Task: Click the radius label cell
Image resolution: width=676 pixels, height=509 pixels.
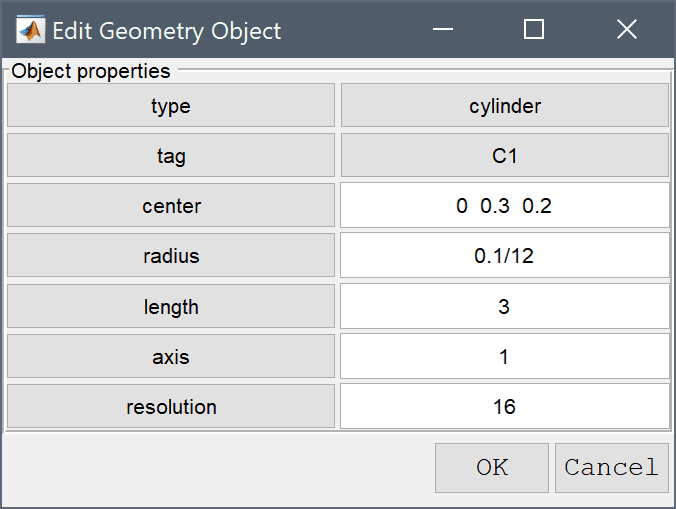Action: coord(171,256)
